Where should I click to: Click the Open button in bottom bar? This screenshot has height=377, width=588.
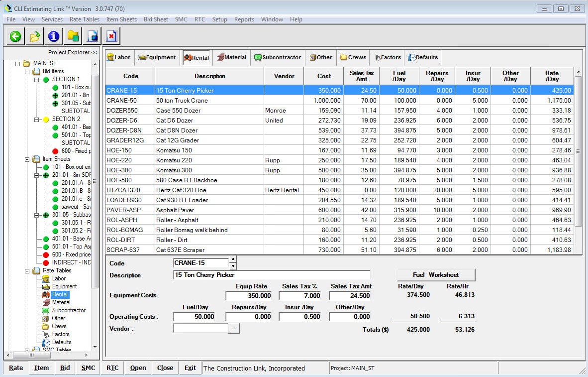coord(138,368)
